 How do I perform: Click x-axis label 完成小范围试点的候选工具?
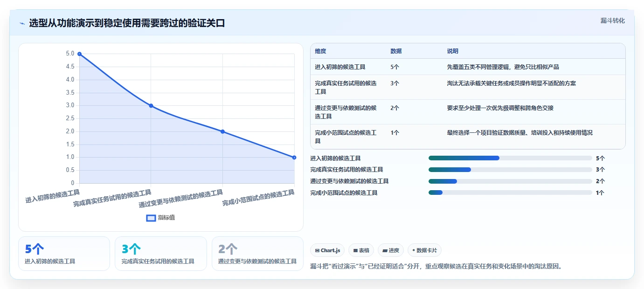tap(258, 198)
